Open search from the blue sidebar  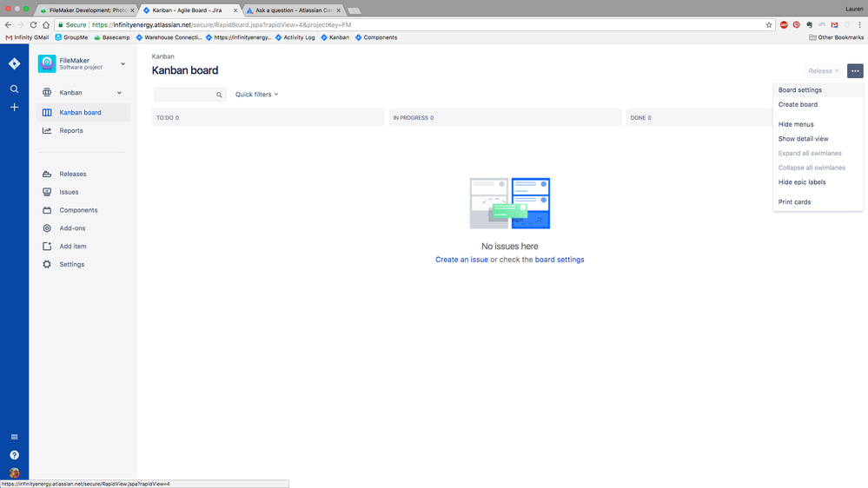(x=15, y=89)
